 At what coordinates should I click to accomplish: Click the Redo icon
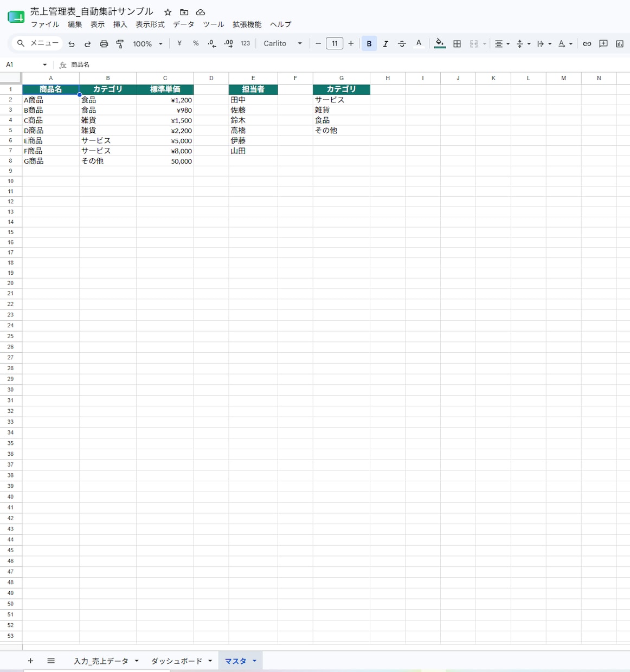[87, 44]
